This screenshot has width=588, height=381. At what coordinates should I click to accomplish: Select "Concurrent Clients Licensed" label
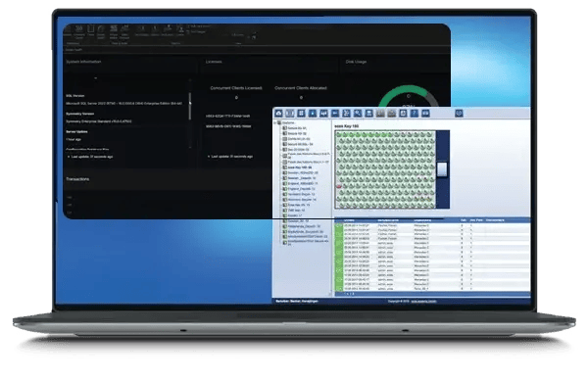236,88
